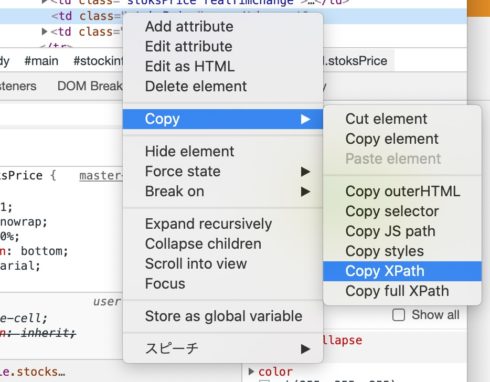Choose Copy full XPath entry
Viewport: 490px width, 382px height.
402,291
